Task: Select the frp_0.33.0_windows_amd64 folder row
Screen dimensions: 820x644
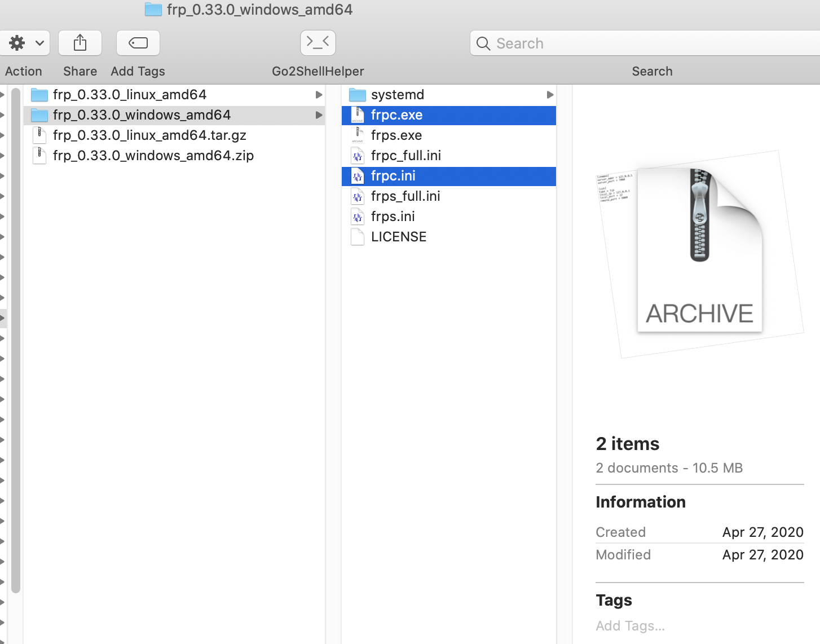Action: tap(174, 115)
